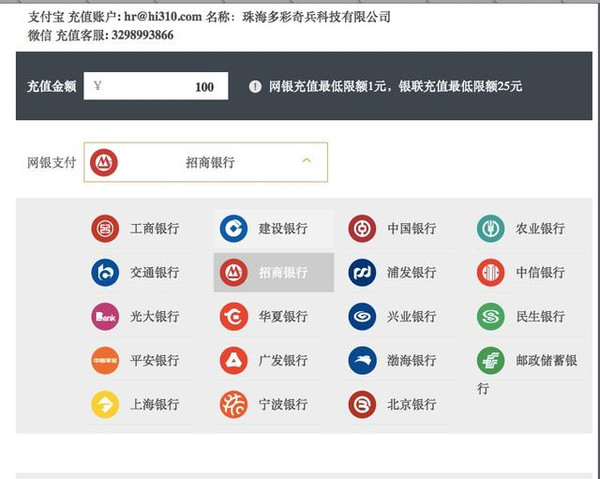
Task: Select the 农业银行 name label
Action: (540, 229)
